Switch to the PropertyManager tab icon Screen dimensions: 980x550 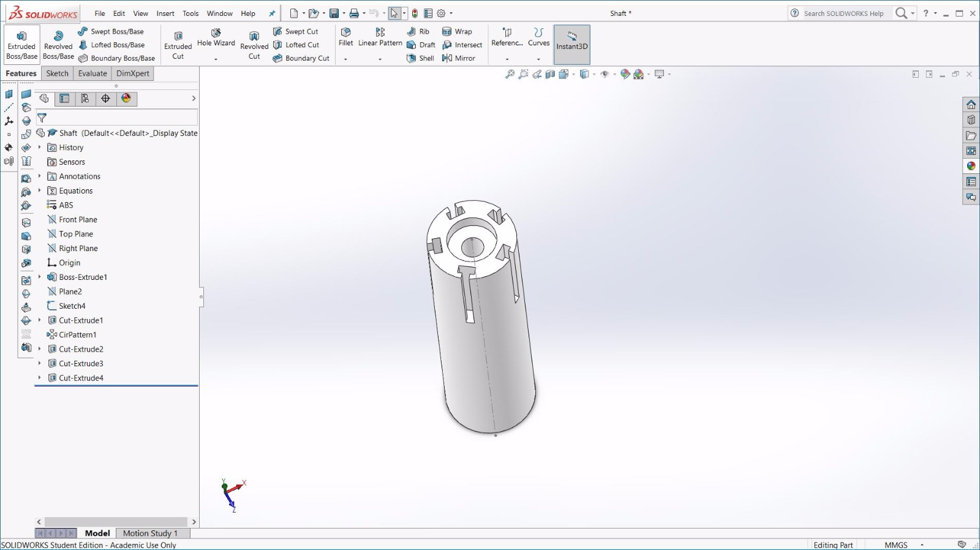pos(64,99)
